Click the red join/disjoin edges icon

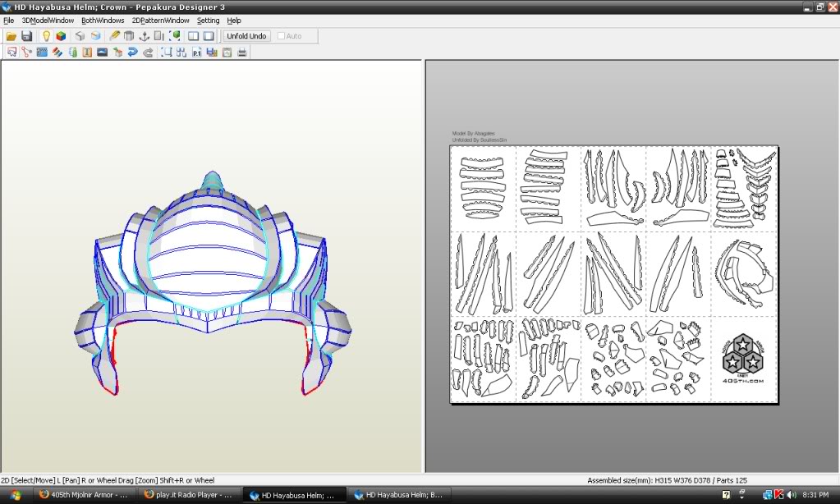pyautogui.click(x=26, y=52)
